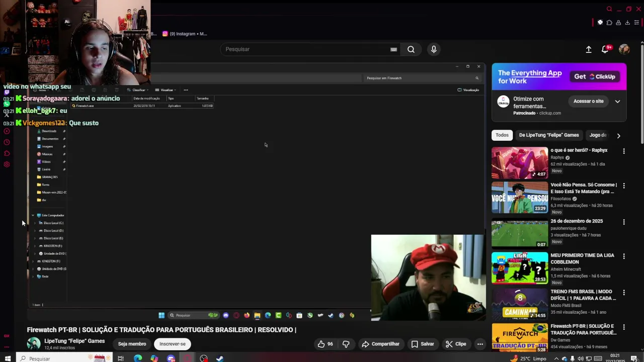This screenshot has width=644, height=362.
Task: Open Copilot from Windows taskbar
Action: click(x=154, y=358)
